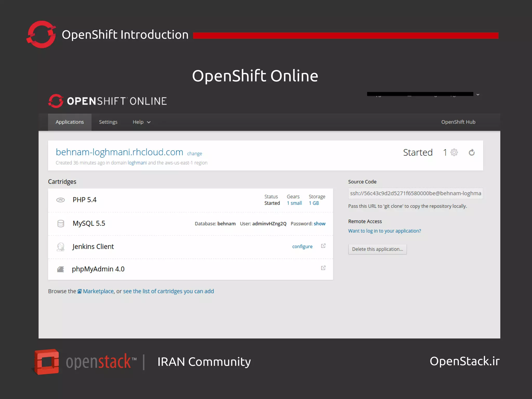Click the Cartridges heading
Screen dimensions: 532x399
(x=62, y=182)
